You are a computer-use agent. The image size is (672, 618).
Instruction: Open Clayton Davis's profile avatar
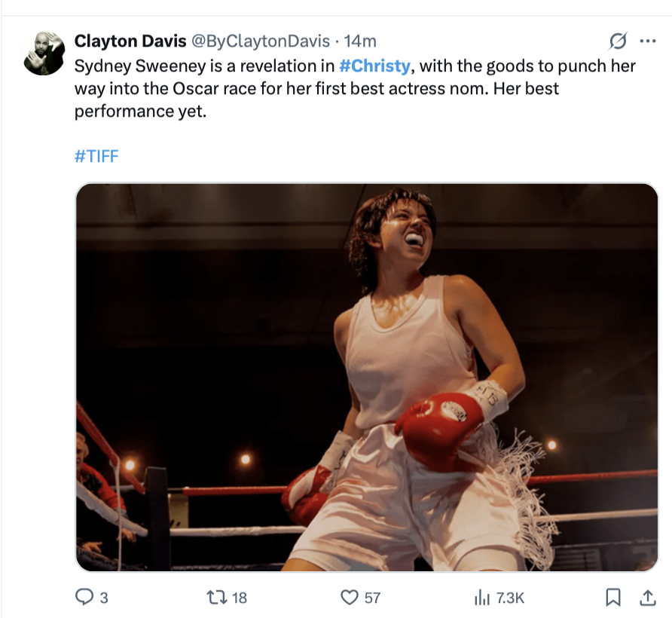coord(44,54)
